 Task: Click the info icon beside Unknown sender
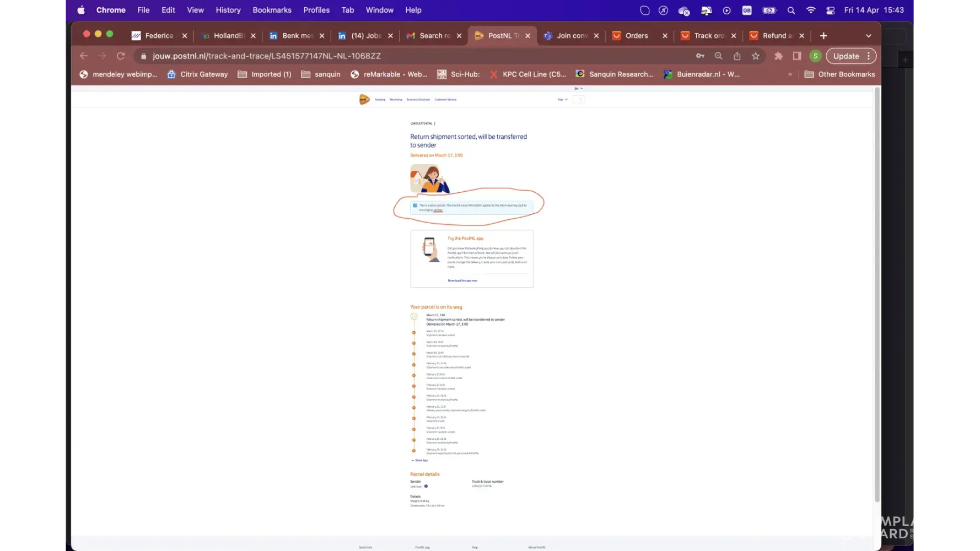tap(426, 487)
